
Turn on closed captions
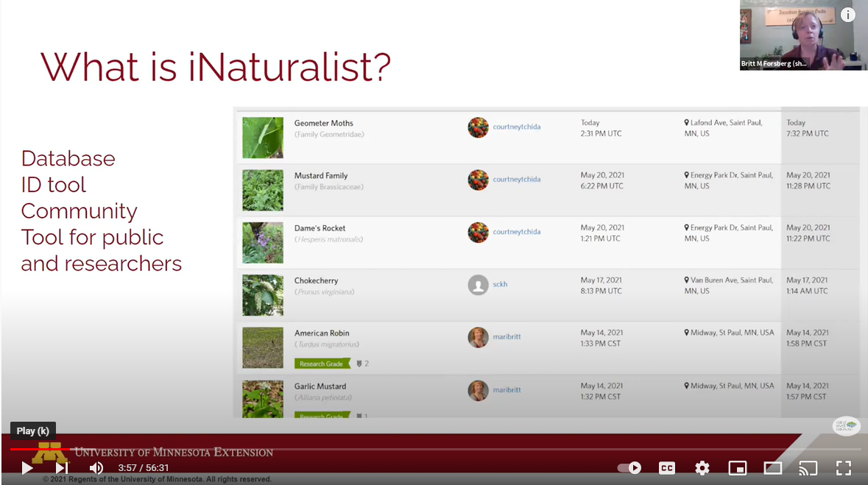pyautogui.click(x=667, y=468)
